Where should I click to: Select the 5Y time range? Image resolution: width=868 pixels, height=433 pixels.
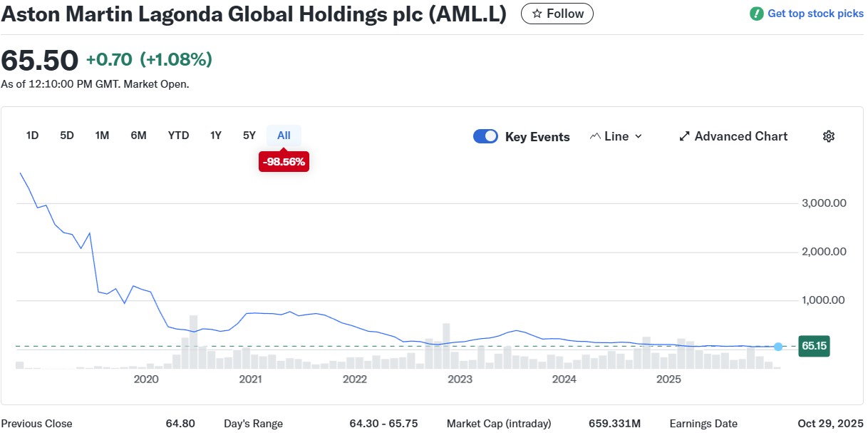pyautogui.click(x=249, y=136)
